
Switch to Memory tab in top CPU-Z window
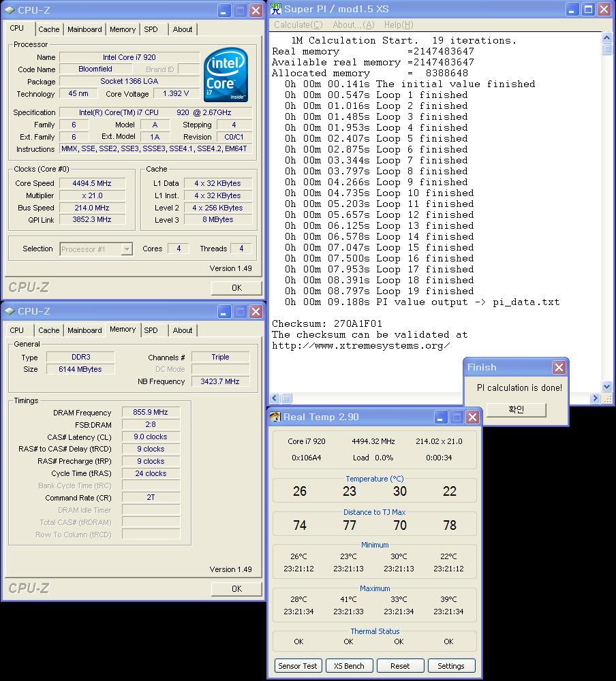(123, 29)
